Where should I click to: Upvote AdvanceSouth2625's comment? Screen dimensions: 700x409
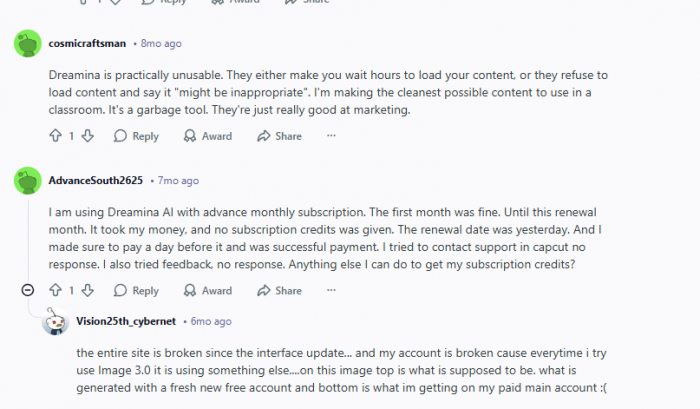pos(54,291)
